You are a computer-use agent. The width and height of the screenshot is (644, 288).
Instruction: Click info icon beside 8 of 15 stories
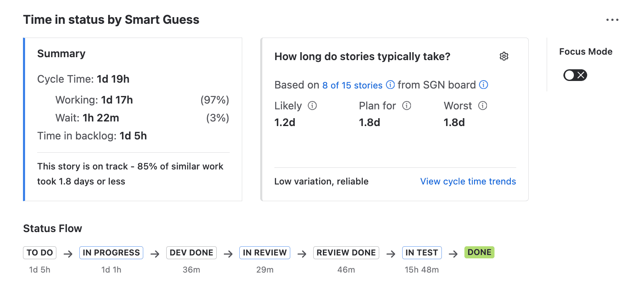(390, 85)
